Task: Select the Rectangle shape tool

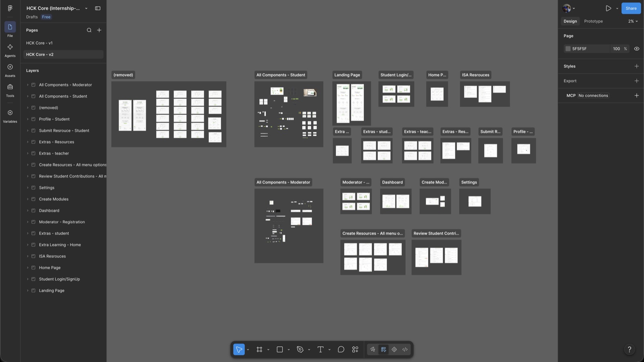Action: pyautogui.click(x=280, y=350)
